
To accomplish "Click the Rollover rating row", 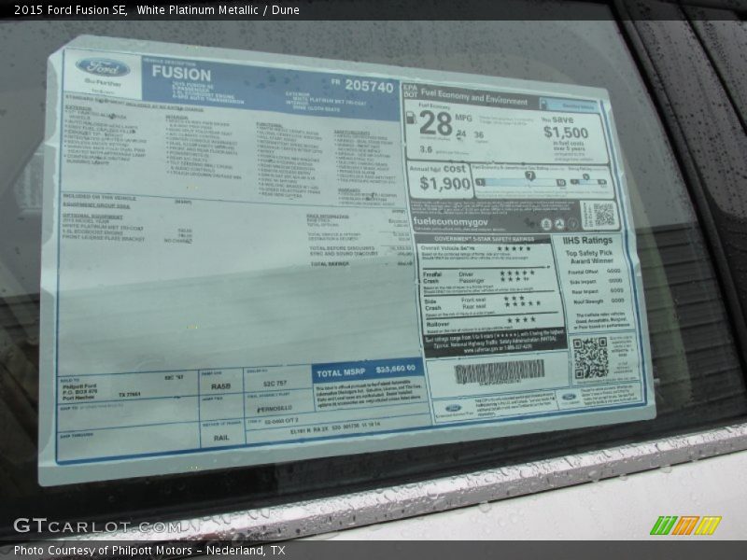I will pyautogui.click(x=491, y=321).
